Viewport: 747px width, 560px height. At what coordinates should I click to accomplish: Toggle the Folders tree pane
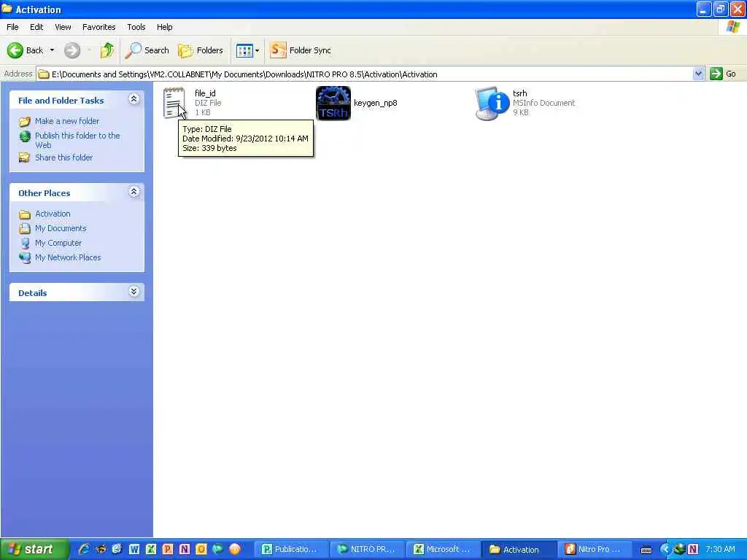(x=200, y=50)
